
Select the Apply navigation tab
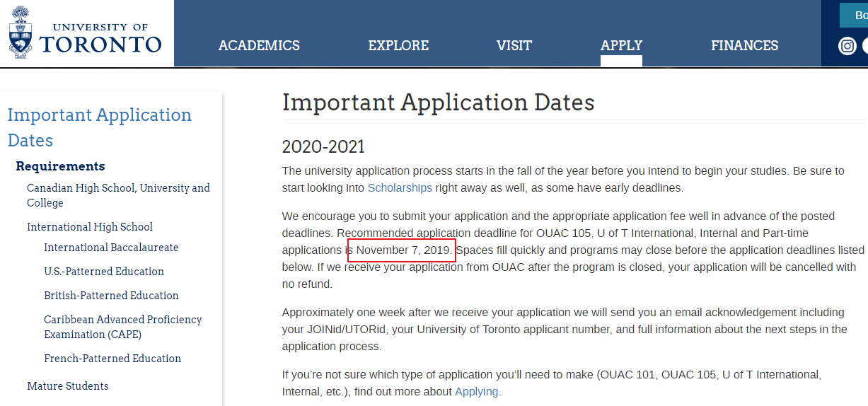pos(621,45)
